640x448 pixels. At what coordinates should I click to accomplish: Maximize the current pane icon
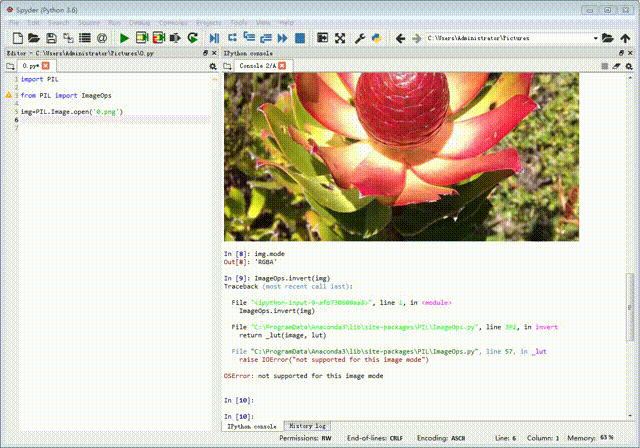coord(322,38)
